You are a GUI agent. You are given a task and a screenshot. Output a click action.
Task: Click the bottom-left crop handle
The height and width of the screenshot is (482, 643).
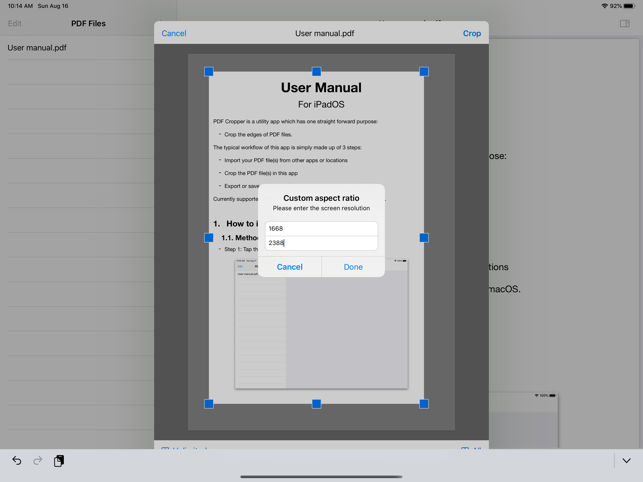[209, 404]
